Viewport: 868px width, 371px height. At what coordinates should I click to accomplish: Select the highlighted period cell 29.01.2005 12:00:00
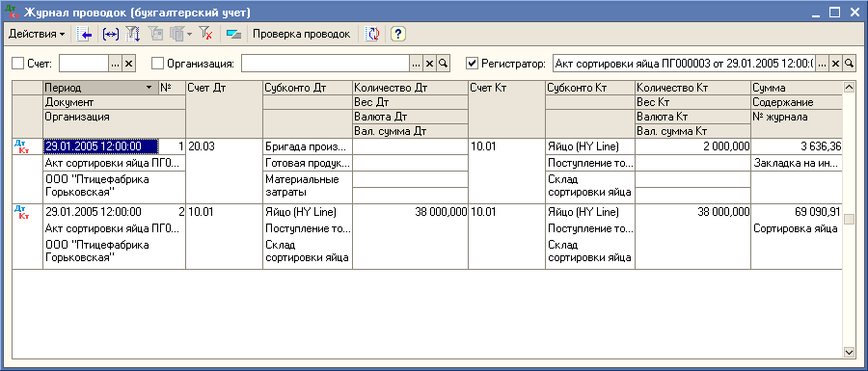[x=101, y=146]
